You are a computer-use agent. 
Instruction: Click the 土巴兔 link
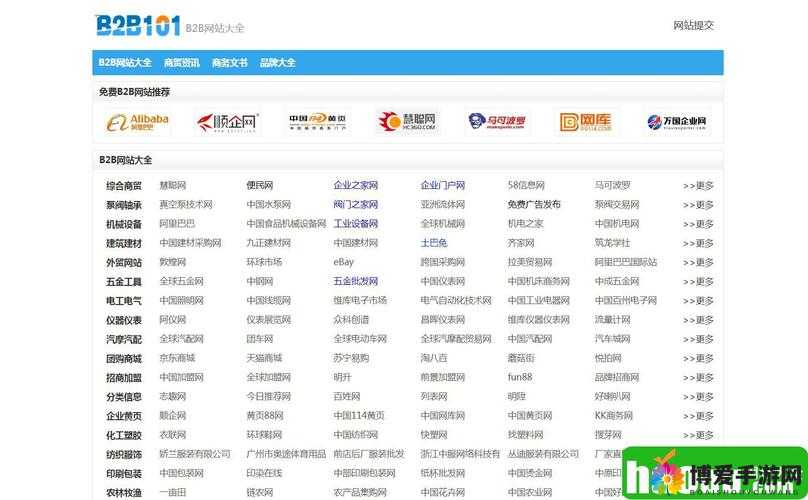point(434,243)
